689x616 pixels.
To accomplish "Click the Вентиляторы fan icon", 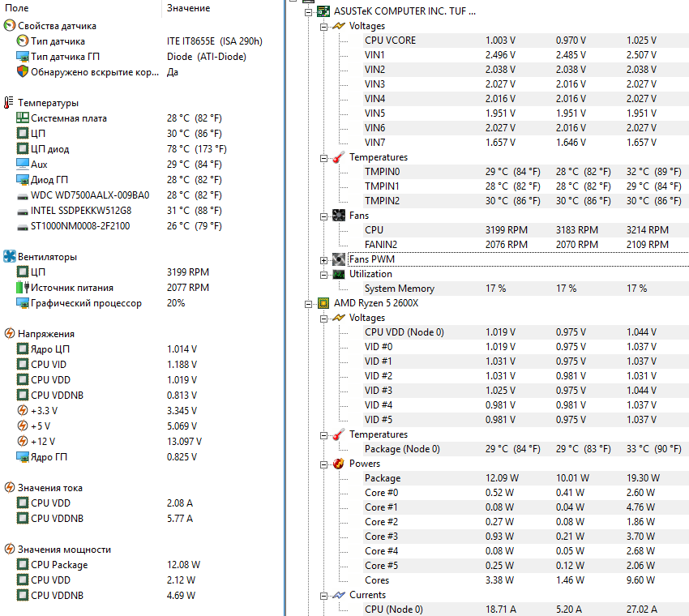I will click(x=10, y=257).
